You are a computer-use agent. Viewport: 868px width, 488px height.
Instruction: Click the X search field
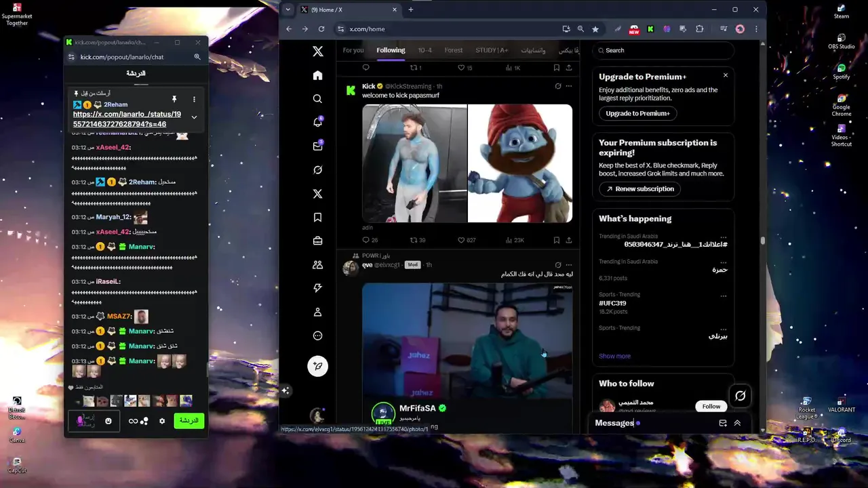pyautogui.click(x=663, y=50)
